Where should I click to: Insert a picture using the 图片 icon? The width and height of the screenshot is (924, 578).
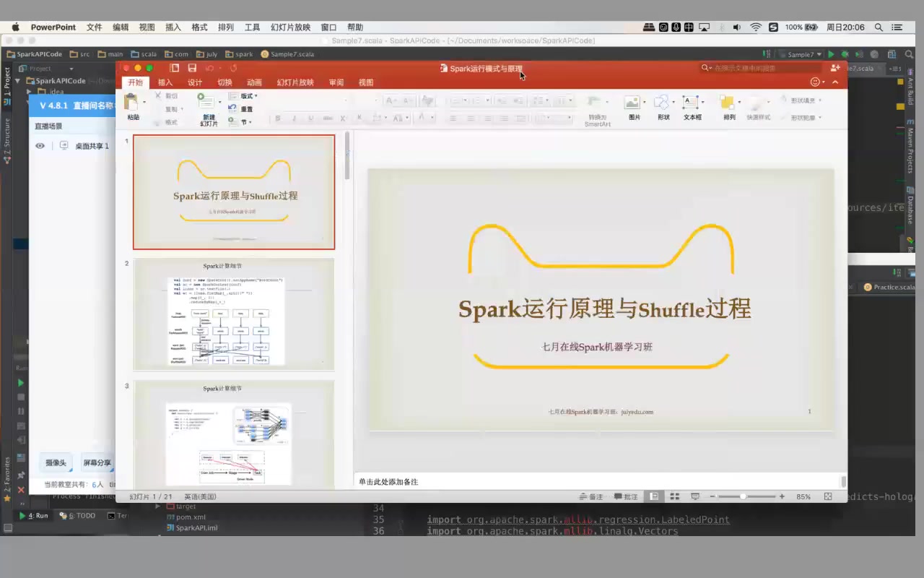point(632,102)
